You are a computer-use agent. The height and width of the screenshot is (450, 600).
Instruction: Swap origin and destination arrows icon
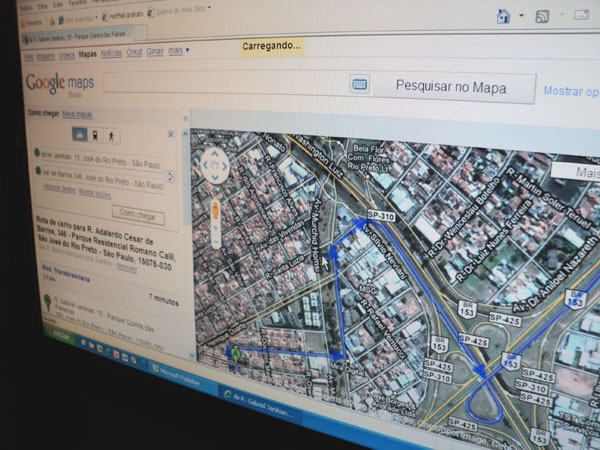tap(170, 176)
